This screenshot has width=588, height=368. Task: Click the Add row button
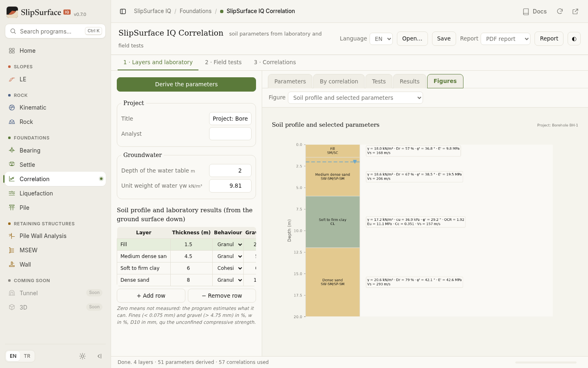[x=151, y=296]
